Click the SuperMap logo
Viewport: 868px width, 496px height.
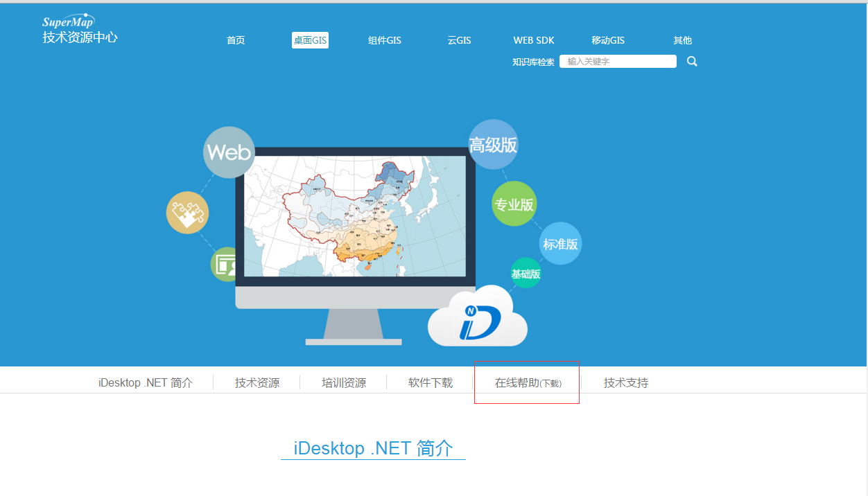click(x=68, y=21)
